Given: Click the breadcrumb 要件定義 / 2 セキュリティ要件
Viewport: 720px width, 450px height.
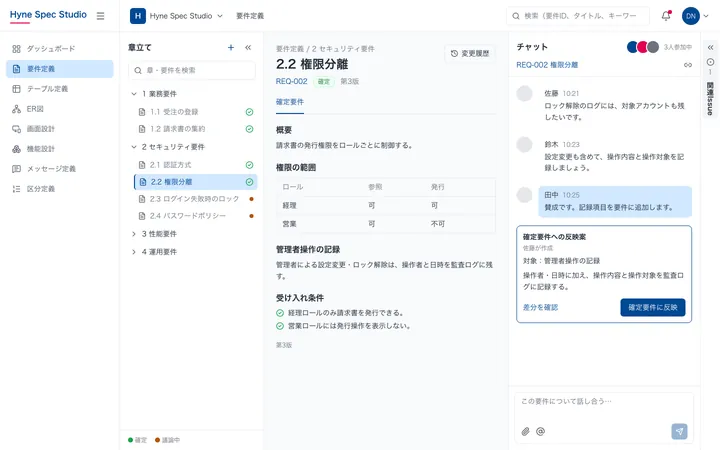Looking at the screenshot, I should pyautogui.click(x=325, y=49).
